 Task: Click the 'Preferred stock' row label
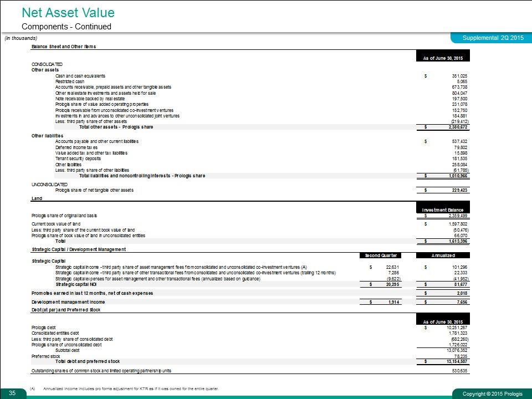[x=46, y=356]
